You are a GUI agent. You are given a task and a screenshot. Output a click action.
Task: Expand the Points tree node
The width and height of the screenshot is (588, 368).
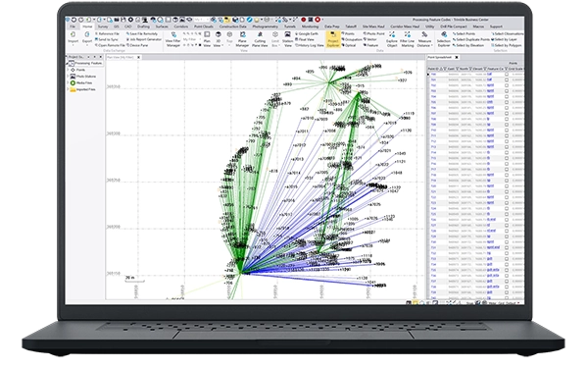68,70
